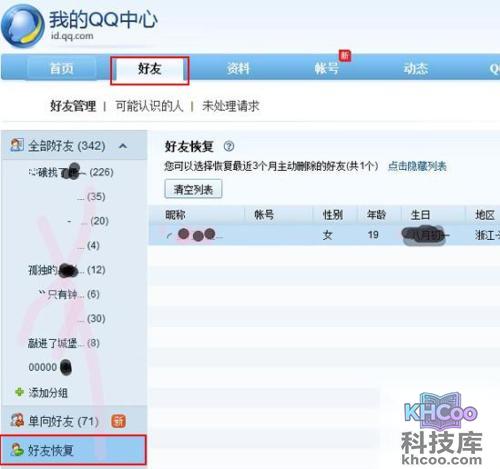Open 好友管理 sub-navigation link
500x469 pixels.
[x=73, y=106]
